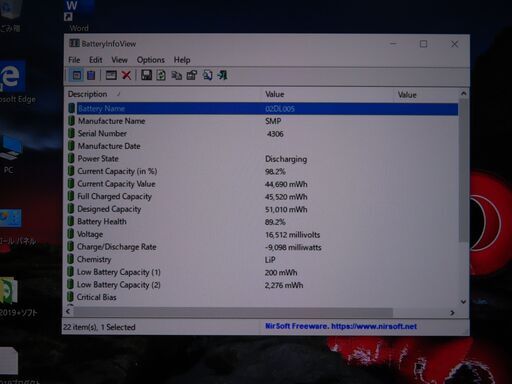Click the battery icon beside Chemistry

(71, 259)
